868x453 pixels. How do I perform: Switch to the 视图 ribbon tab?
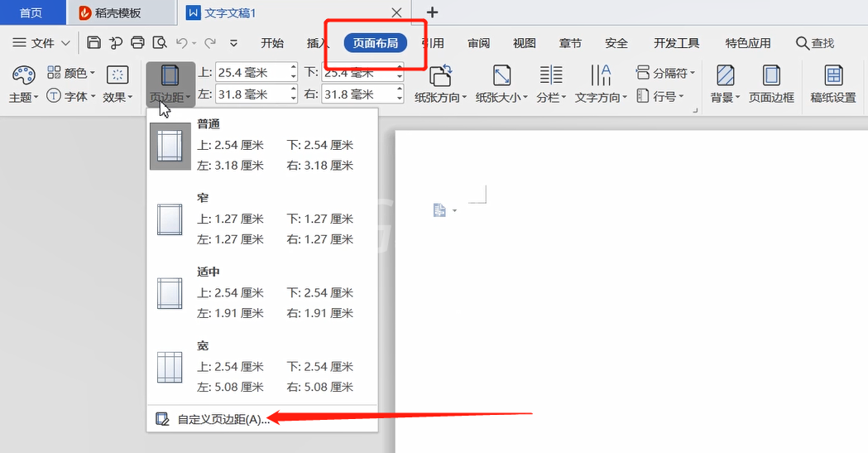click(x=525, y=43)
